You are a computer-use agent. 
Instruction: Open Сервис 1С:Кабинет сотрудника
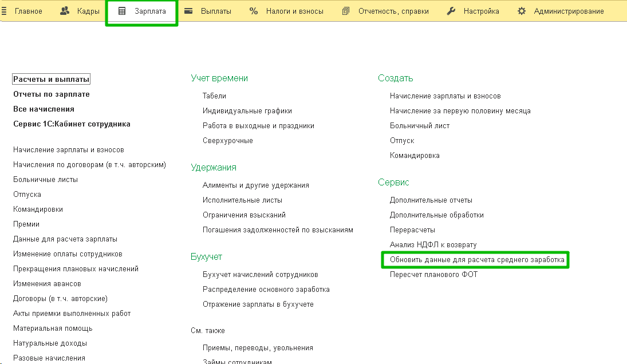[x=72, y=124]
